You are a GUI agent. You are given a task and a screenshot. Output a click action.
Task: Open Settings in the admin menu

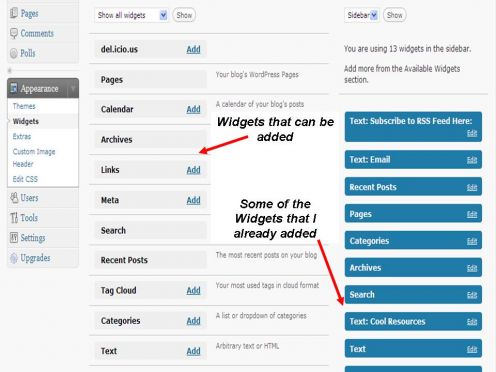[33, 238]
